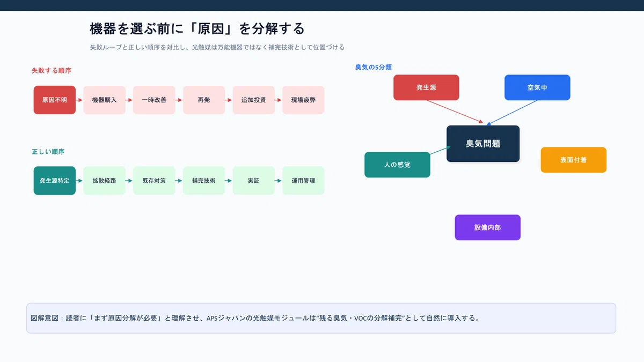Viewport: 644px width, 362px height.
Task: Click the 既存対策 step box
Action: [x=154, y=181]
